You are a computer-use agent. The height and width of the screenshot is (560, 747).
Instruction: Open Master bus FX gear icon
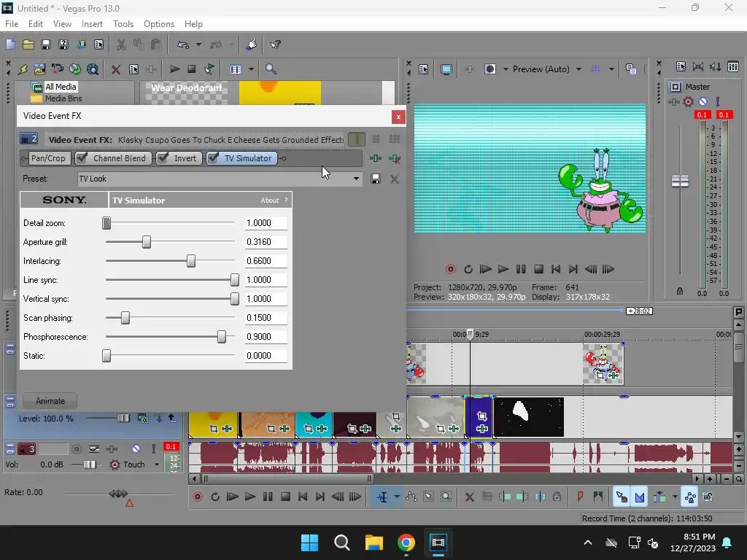coord(688,101)
